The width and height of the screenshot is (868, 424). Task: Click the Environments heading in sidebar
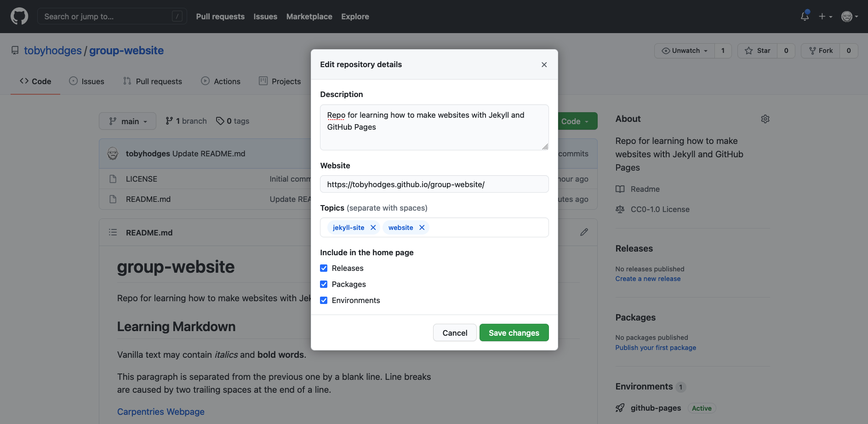[x=644, y=386]
